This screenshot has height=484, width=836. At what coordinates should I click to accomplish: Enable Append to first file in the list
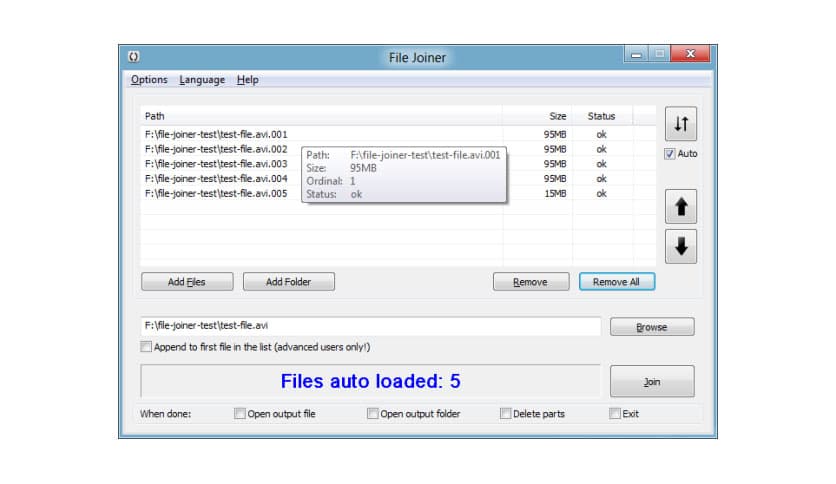tap(146, 347)
